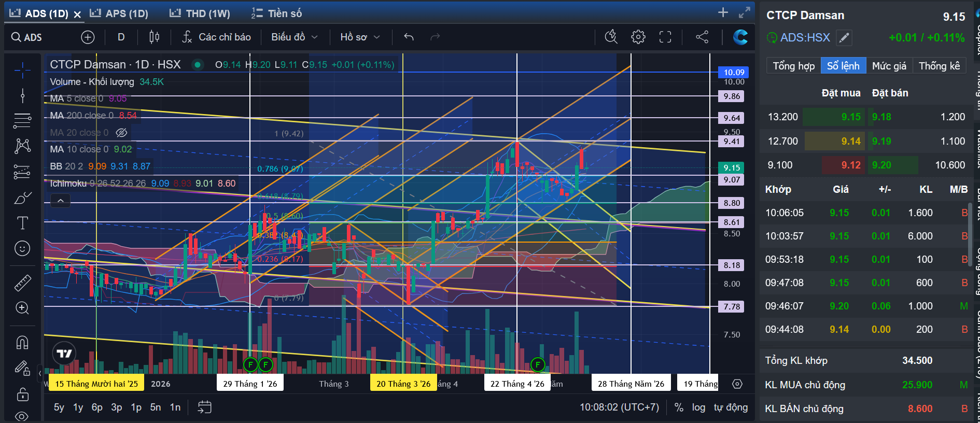Toggle log scale mode
Image resolution: width=980 pixels, height=423 pixels.
[698, 407]
